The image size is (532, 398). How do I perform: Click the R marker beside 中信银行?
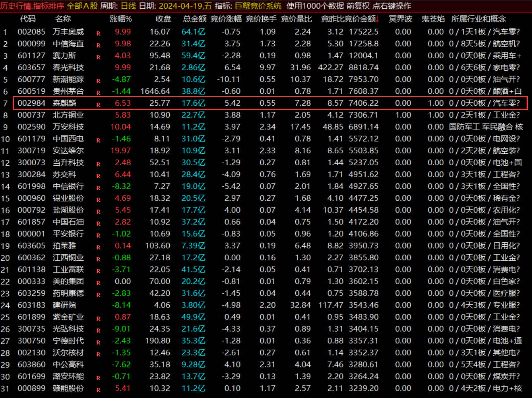(x=98, y=188)
